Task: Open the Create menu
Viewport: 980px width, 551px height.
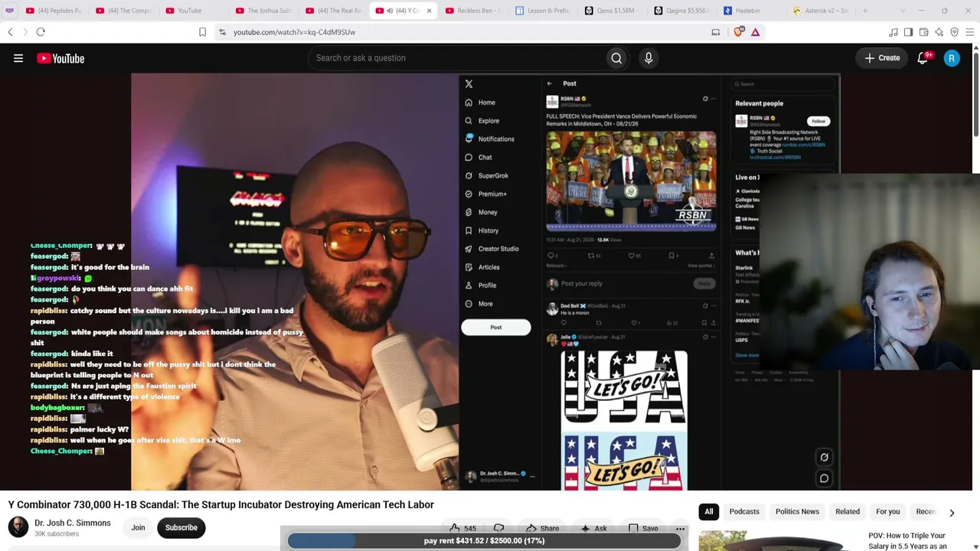Action: [883, 58]
